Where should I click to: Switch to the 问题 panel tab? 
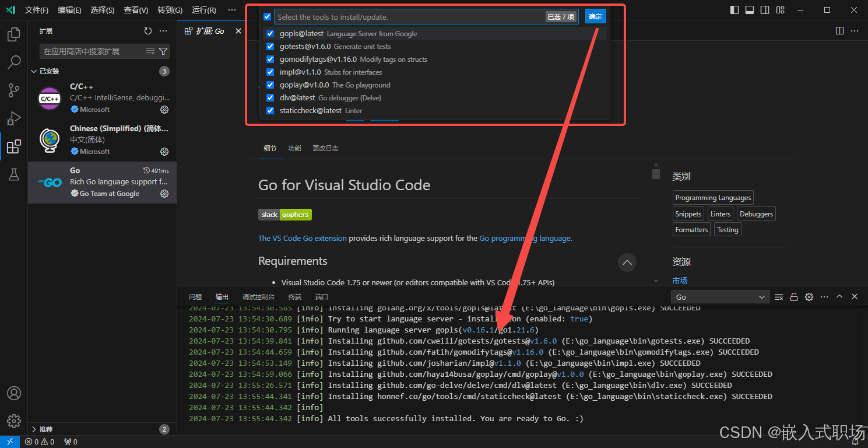pyautogui.click(x=195, y=297)
